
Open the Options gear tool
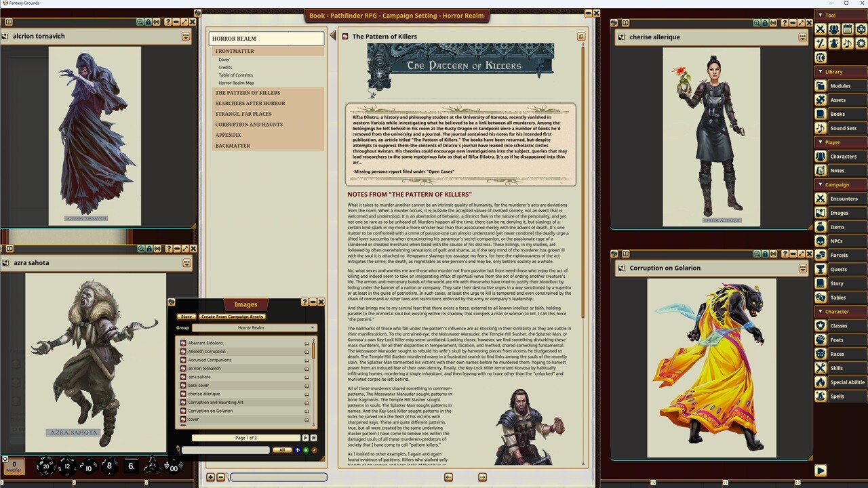(861, 43)
